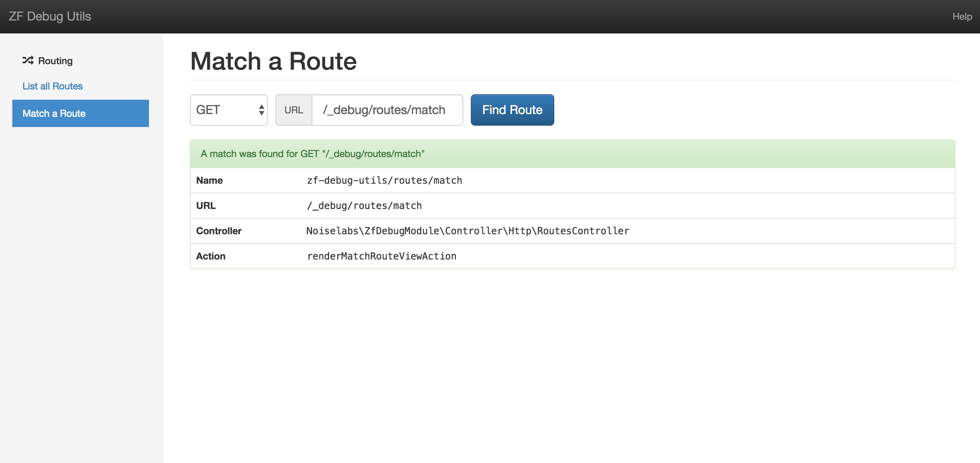Screen dimensions: 980x463
Task: Select the RoutesController controller value
Action: (x=467, y=230)
